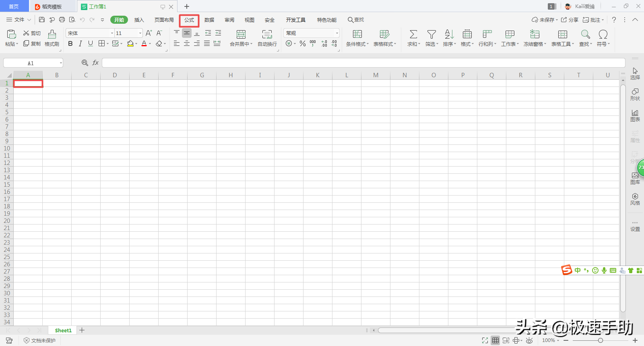Decrease font size with A- icon
The height and width of the screenshot is (346, 644).
click(x=159, y=33)
